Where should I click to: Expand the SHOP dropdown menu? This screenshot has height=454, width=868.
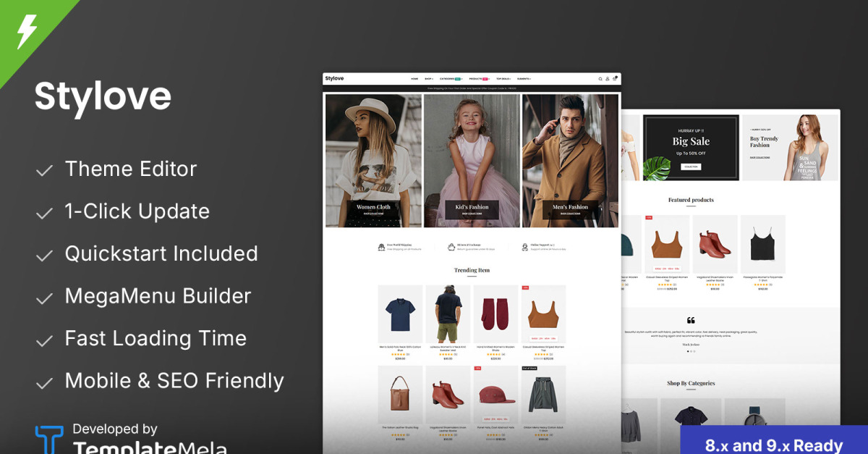(429, 78)
